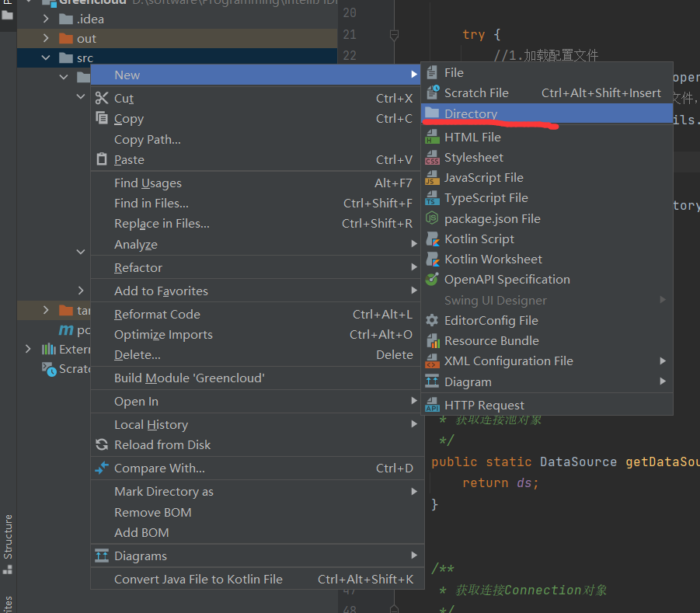Click the Resource Bundle icon
Image resolution: width=700 pixels, height=613 pixels.
433,340
